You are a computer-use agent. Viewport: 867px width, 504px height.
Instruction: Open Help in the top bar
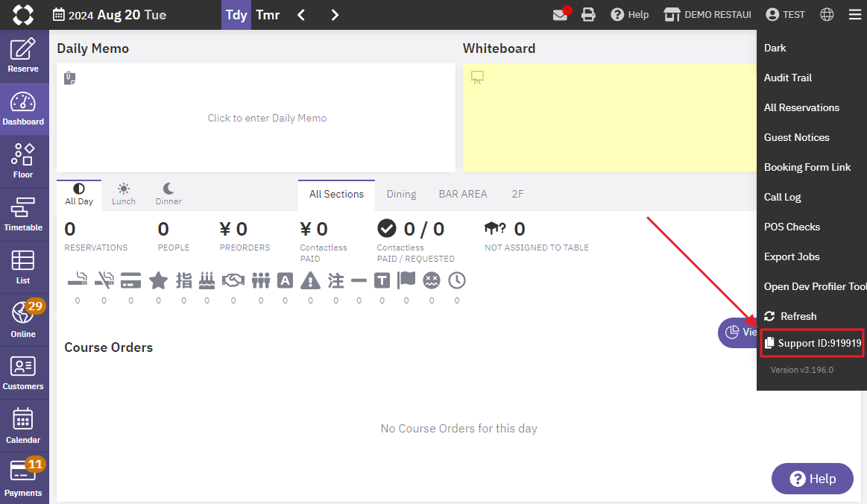coord(630,15)
